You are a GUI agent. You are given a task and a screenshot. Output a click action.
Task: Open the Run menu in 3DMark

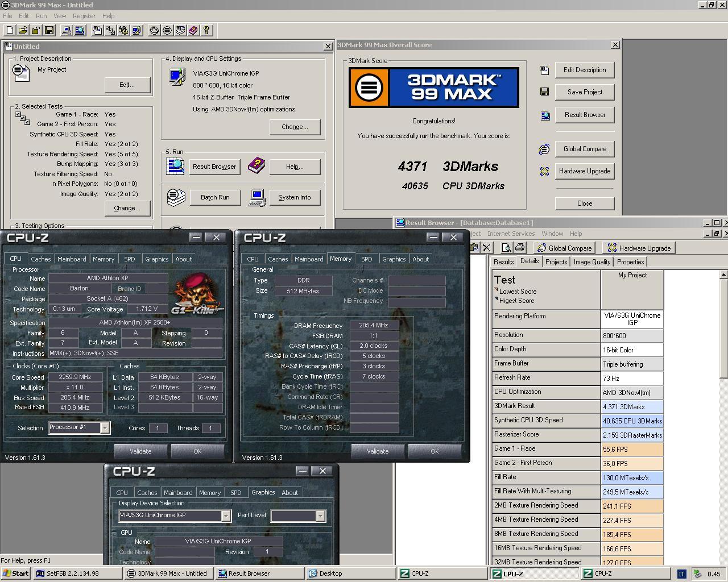42,16
